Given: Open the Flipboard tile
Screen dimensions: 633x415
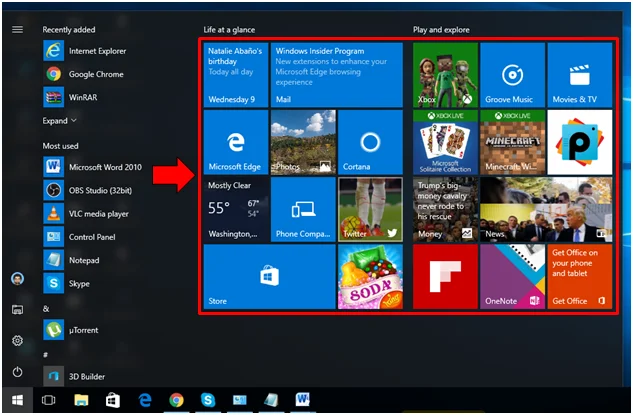Looking at the screenshot, I should click(445, 277).
